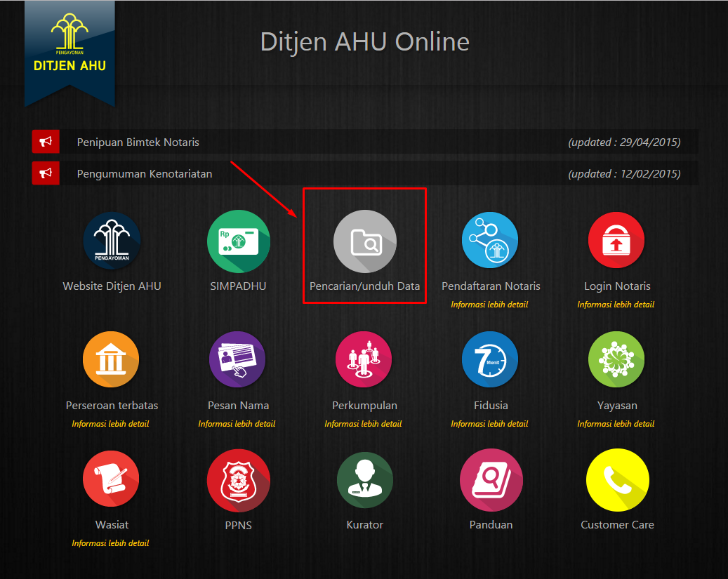Click the Ditjen AHU Pengayoman logo banner
728x579 pixels.
click(x=70, y=49)
